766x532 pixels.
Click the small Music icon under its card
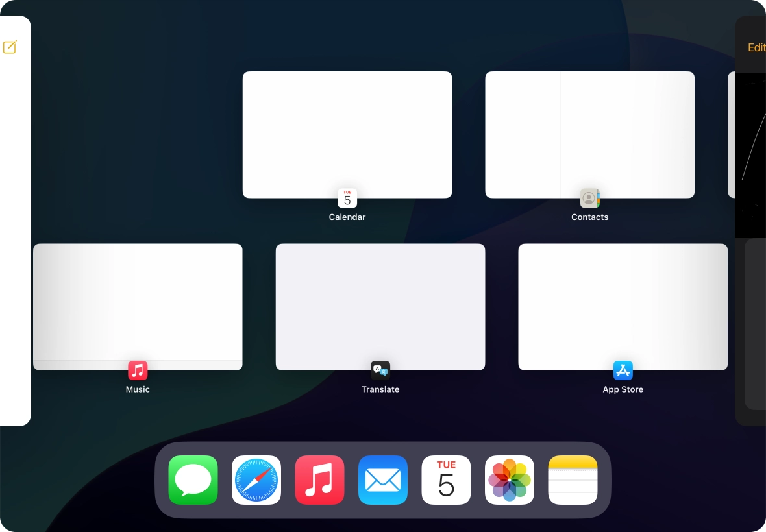pos(138,370)
